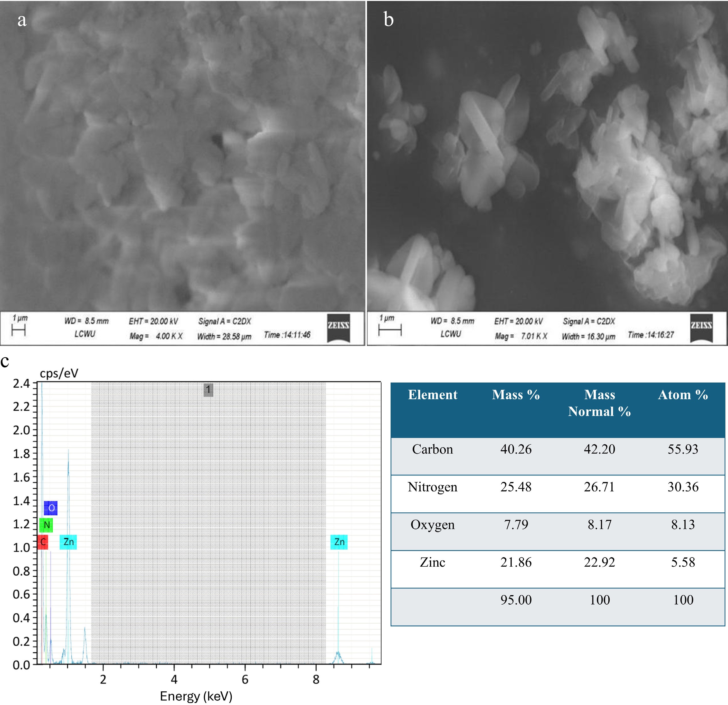The width and height of the screenshot is (728, 705).
Task: Click the Mass % column header
Action: [x=516, y=395]
